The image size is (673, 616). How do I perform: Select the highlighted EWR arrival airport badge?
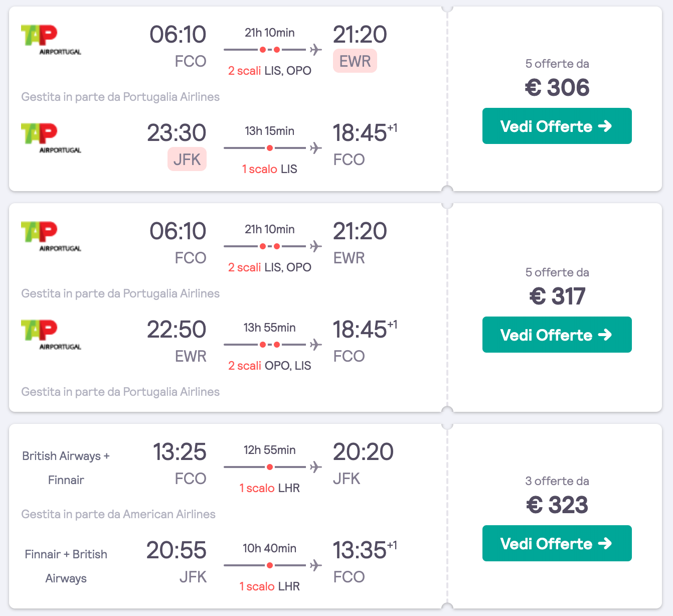click(355, 61)
